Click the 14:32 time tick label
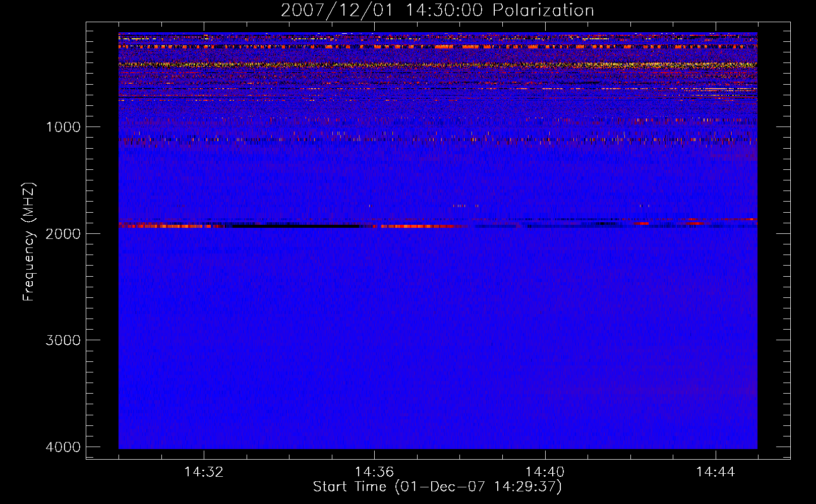Screen dimensions: 816x504 point(204,472)
